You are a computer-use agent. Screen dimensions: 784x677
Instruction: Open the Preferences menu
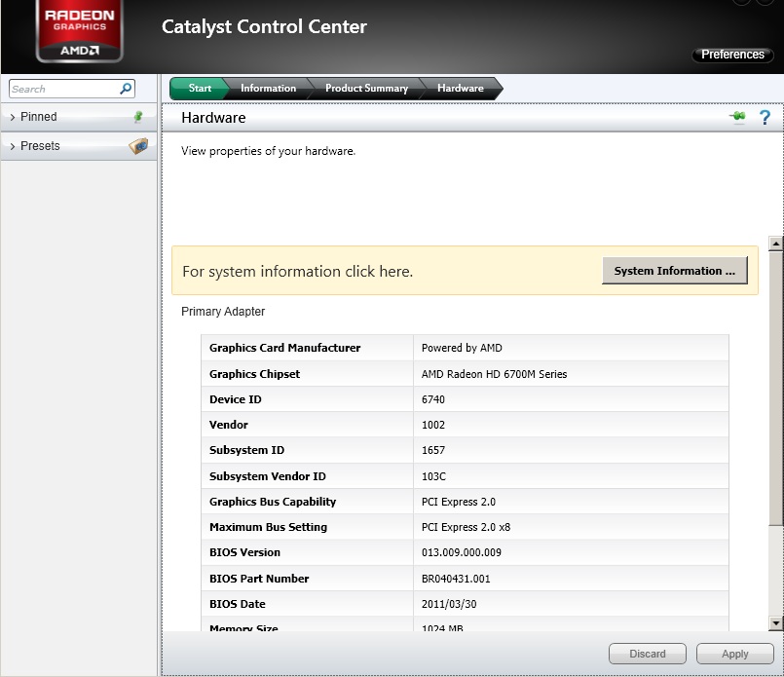732,55
